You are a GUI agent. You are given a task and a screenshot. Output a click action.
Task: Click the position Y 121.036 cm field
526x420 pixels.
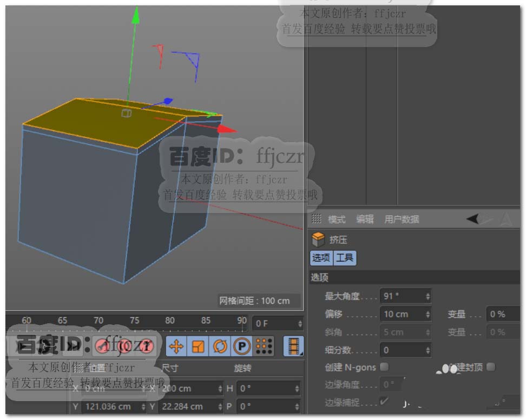(x=114, y=406)
